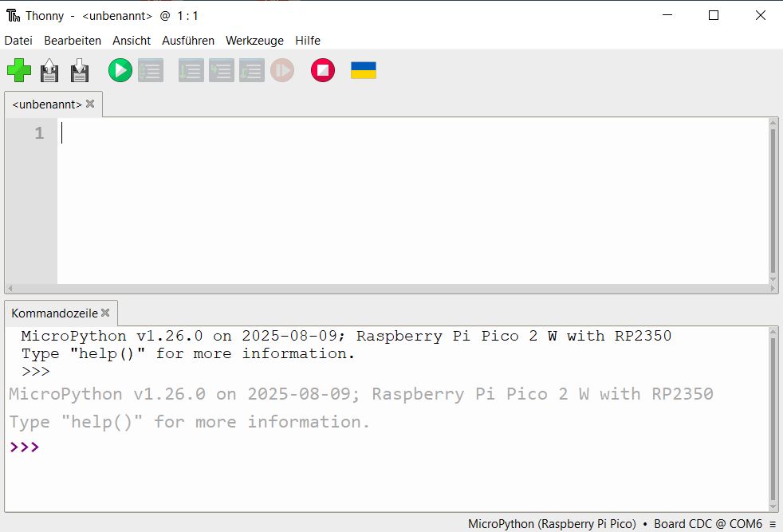Open the Werkzeuge menu

point(254,41)
